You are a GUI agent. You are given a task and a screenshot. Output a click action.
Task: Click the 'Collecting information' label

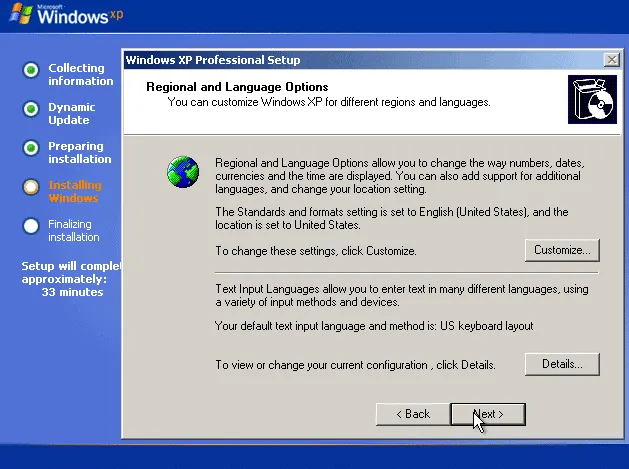click(x=81, y=75)
